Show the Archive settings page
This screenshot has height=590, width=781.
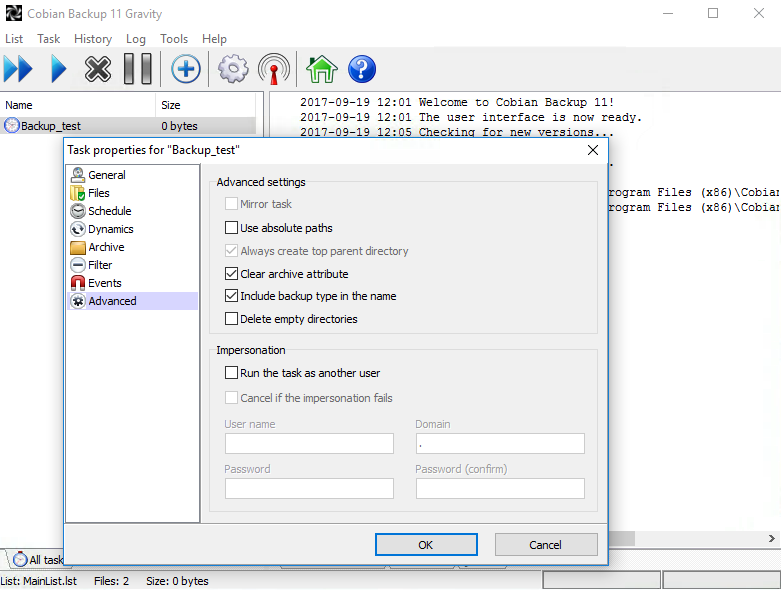pos(106,247)
